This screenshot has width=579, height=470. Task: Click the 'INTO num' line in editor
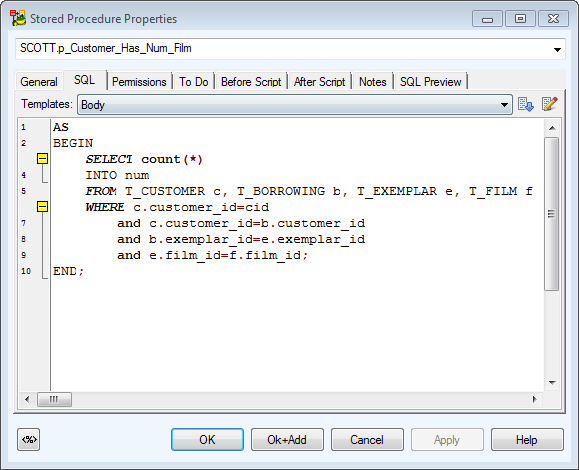pyautogui.click(x=117, y=175)
